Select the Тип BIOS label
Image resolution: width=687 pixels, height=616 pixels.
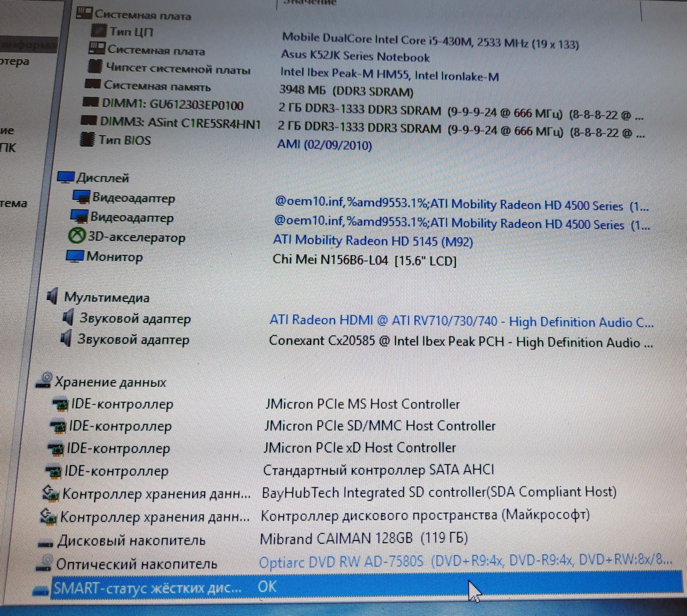click(125, 140)
